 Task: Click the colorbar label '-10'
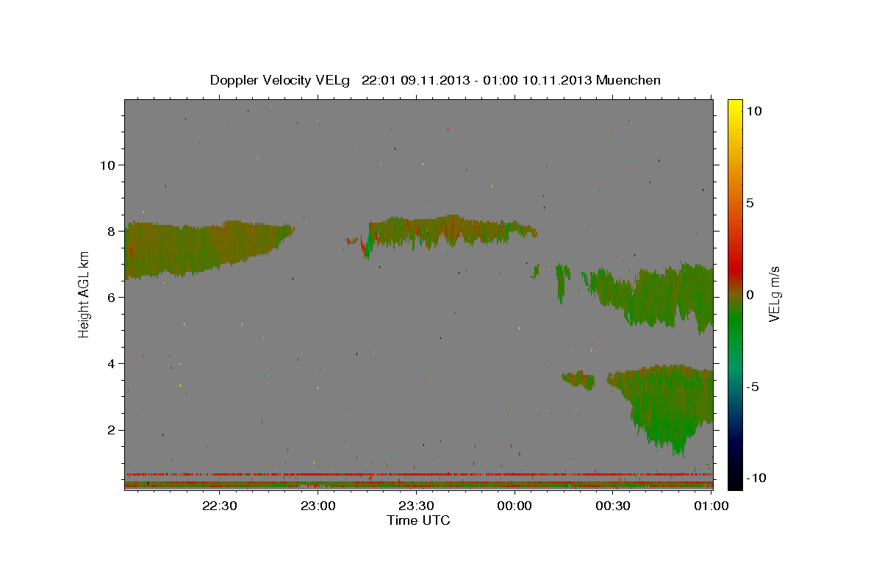(755, 478)
